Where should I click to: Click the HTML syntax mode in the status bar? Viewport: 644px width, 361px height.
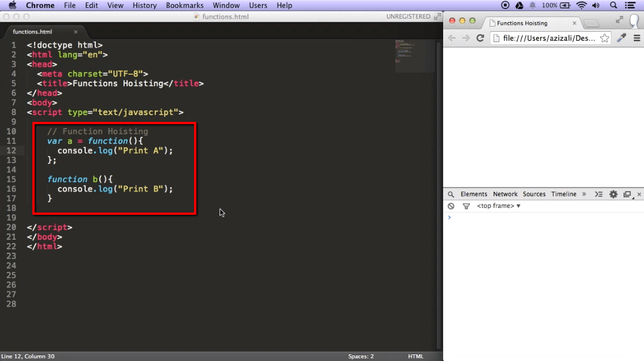[416, 356]
